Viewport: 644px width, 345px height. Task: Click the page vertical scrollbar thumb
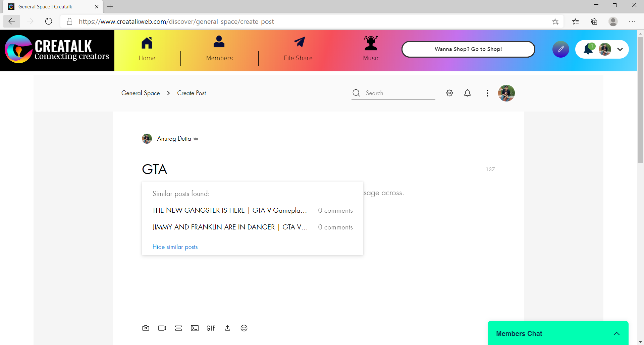pos(641,100)
